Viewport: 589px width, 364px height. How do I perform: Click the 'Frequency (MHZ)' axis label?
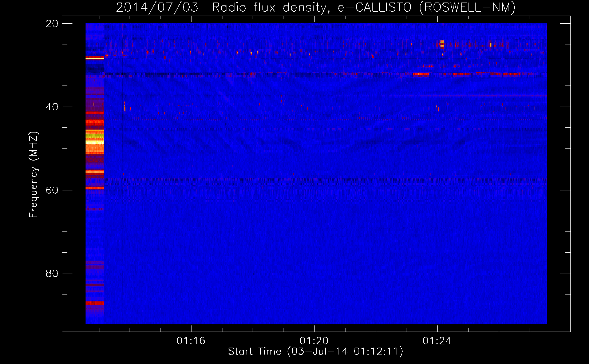[33, 174]
